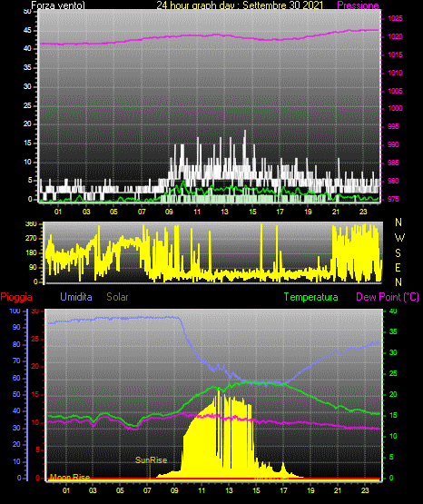This screenshot has width=423, height=504.
Task: Click the Dew Point (°C) legend label
Action: coord(388,297)
